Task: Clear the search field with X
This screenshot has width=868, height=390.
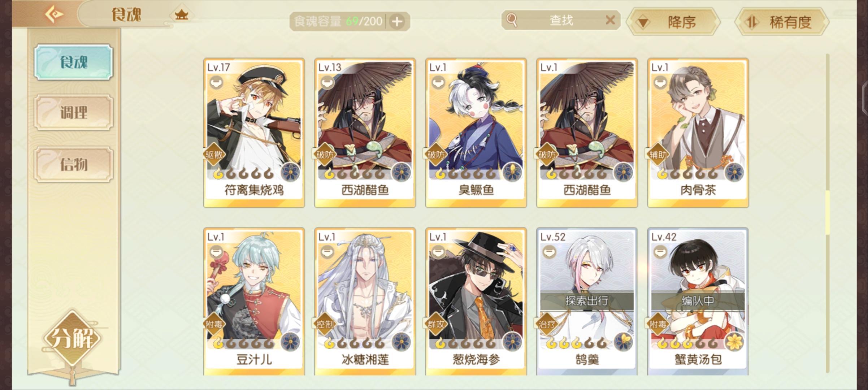Action: tap(610, 20)
